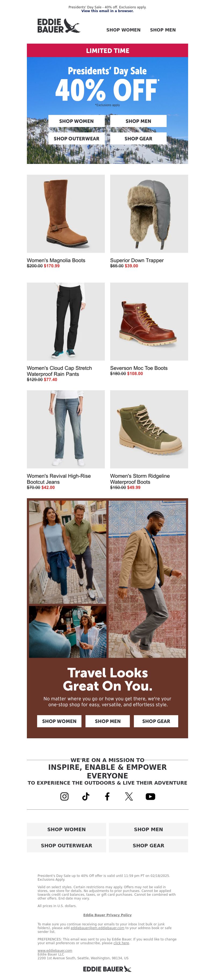Image resolution: width=215 pixels, height=980 pixels.
Task: Open the Superior Down Trapper hat image
Action: pyautogui.click(x=149, y=213)
